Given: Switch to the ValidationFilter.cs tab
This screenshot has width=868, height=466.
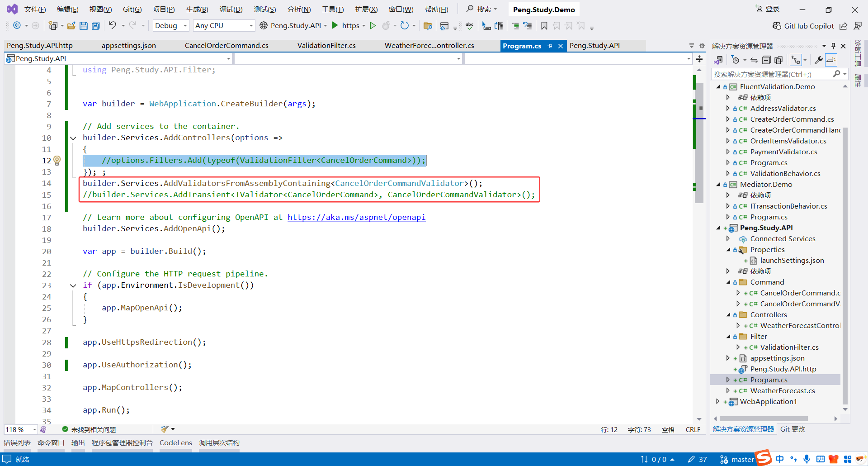Looking at the screenshot, I should (x=326, y=46).
